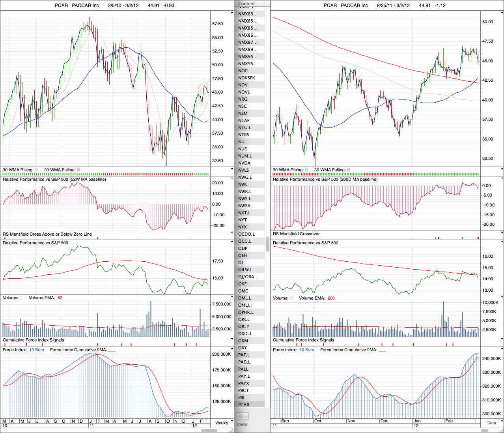Click the watchlist vertical scrollbar thumb
The height and width of the screenshot is (433, 504).
[267, 244]
